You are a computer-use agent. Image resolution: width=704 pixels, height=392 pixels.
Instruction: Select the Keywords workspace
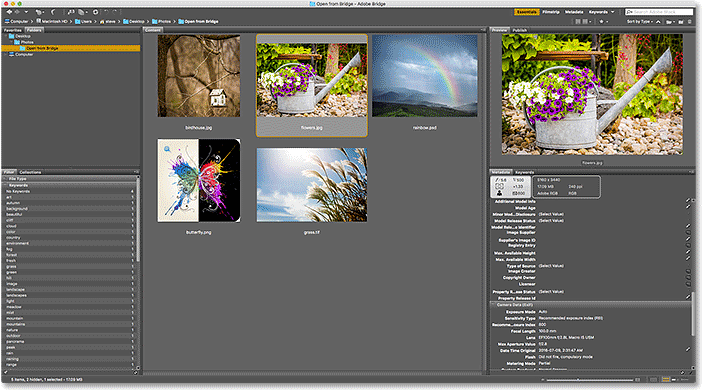click(598, 12)
